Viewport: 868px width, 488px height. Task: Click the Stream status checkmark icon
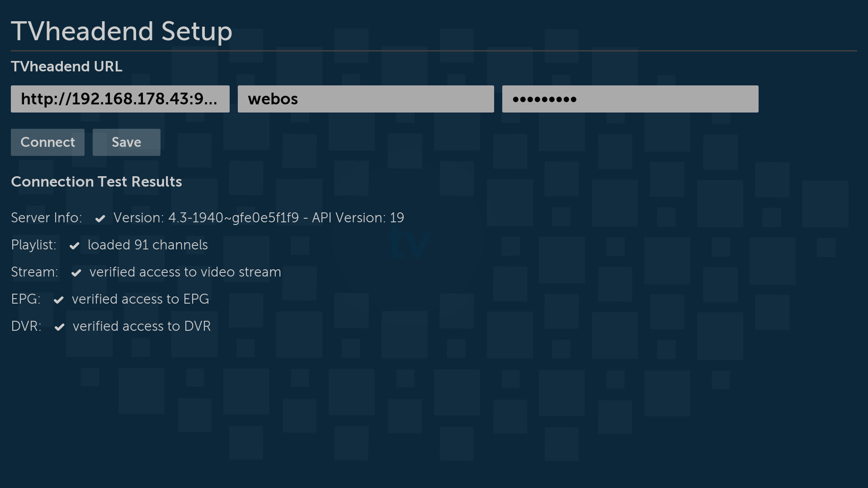click(76, 273)
